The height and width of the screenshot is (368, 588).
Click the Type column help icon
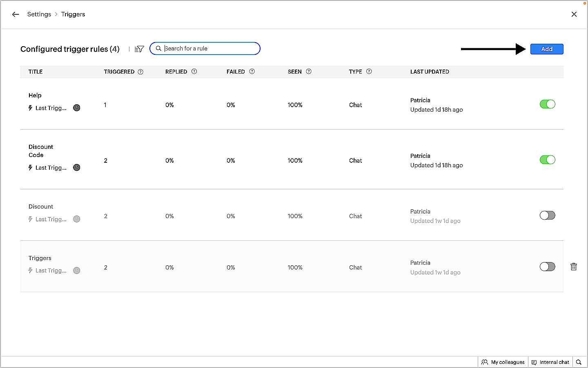coord(369,72)
